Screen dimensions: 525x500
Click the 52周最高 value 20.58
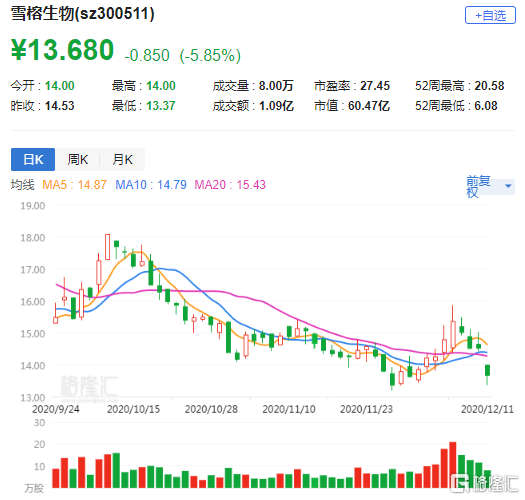pos(489,86)
